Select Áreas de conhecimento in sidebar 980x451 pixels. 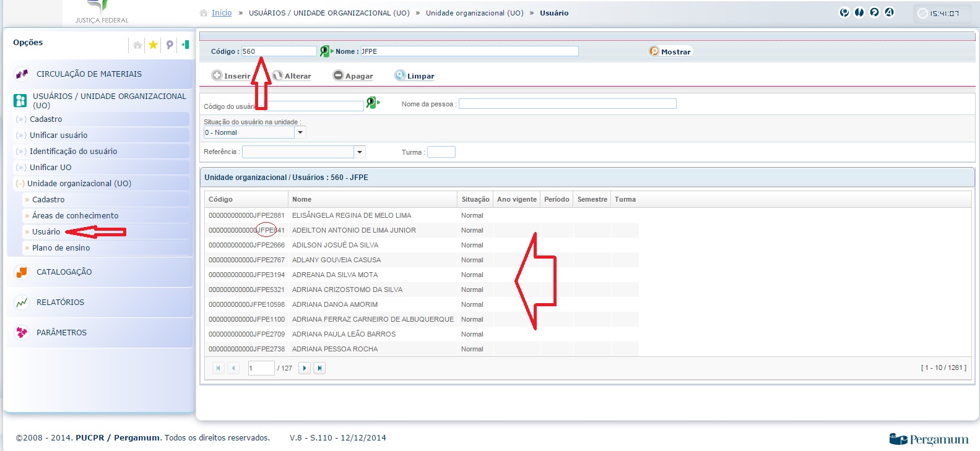click(x=75, y=216)
